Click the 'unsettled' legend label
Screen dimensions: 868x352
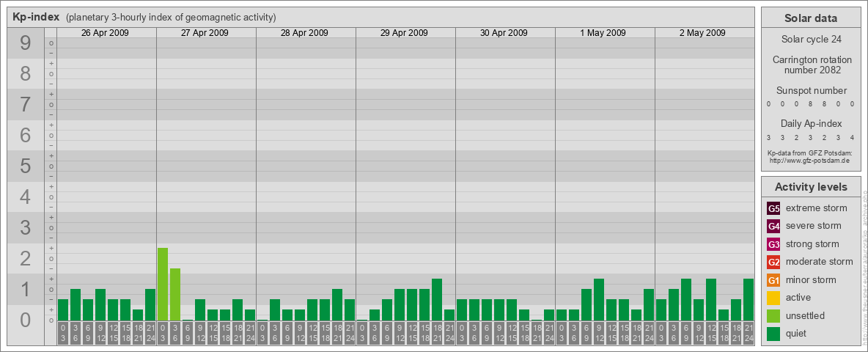tap(806, 315)
